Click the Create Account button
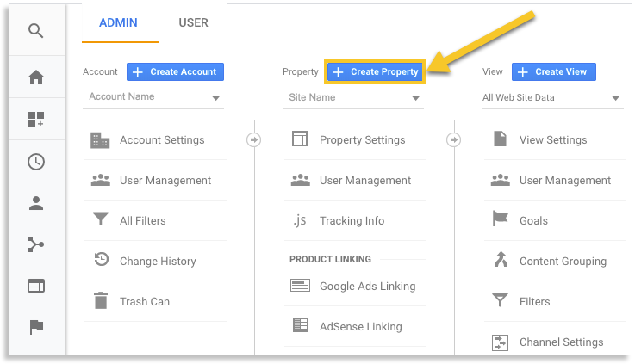 coord(176,72)
